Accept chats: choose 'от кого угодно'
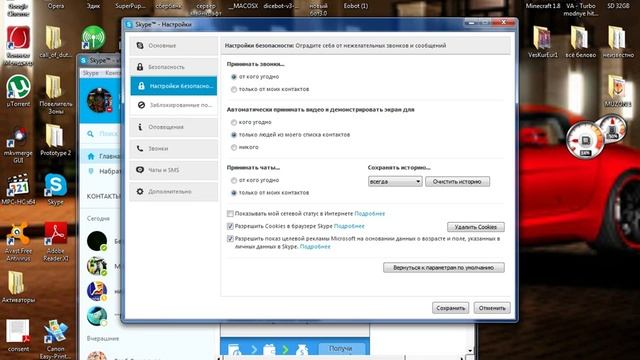Viewport: 640px width, 360px height. pos(234,180)
